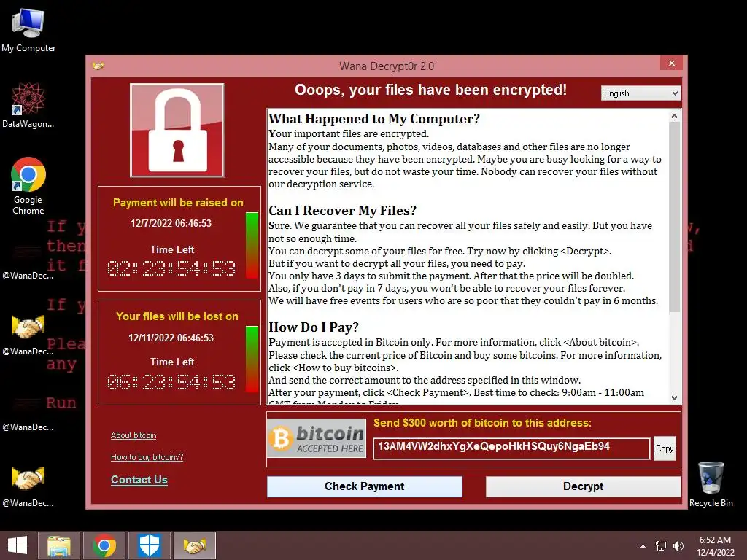Click 'Can I Recover My Files?' heading
Viewport: 747px width, 560px height.
click(343, 211)
